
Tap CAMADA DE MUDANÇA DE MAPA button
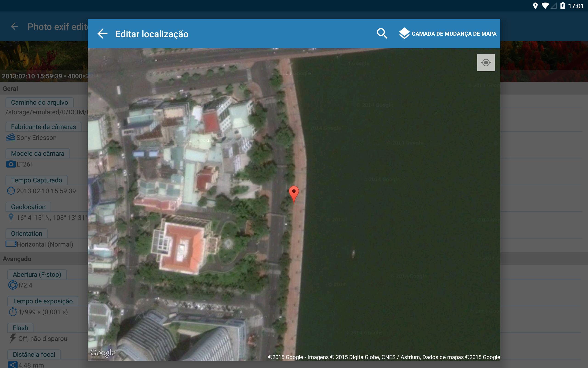pyautogui.click(x=448, y=34)
